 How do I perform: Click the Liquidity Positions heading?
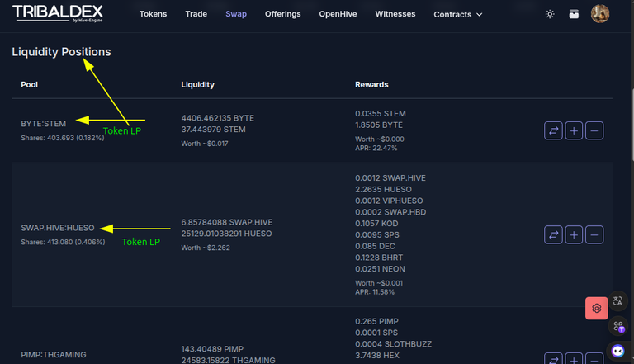coord(61,52)
